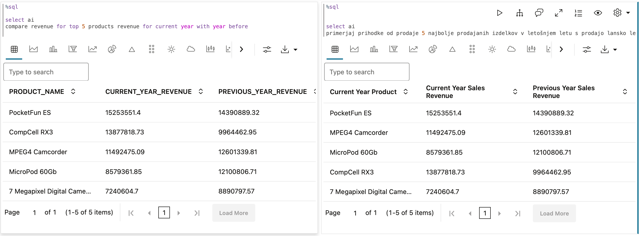
Task: Open comments icon in right toolbar
Action: (x=539, y=13)
